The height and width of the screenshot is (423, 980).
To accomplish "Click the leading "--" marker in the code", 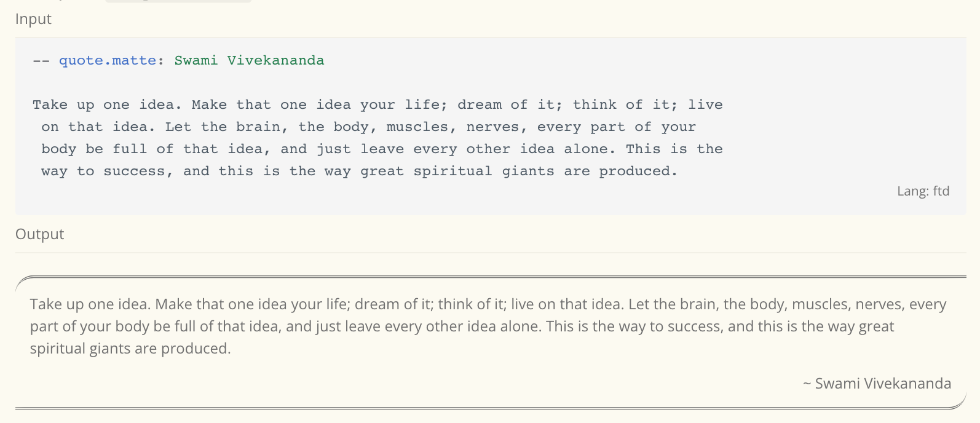I will (41, 61).
